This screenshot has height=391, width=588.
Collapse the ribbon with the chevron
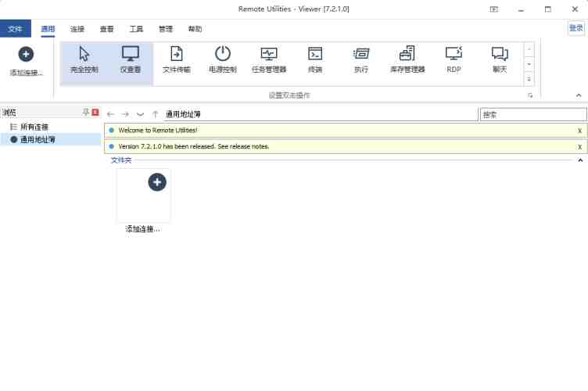[x=579, y=95]
